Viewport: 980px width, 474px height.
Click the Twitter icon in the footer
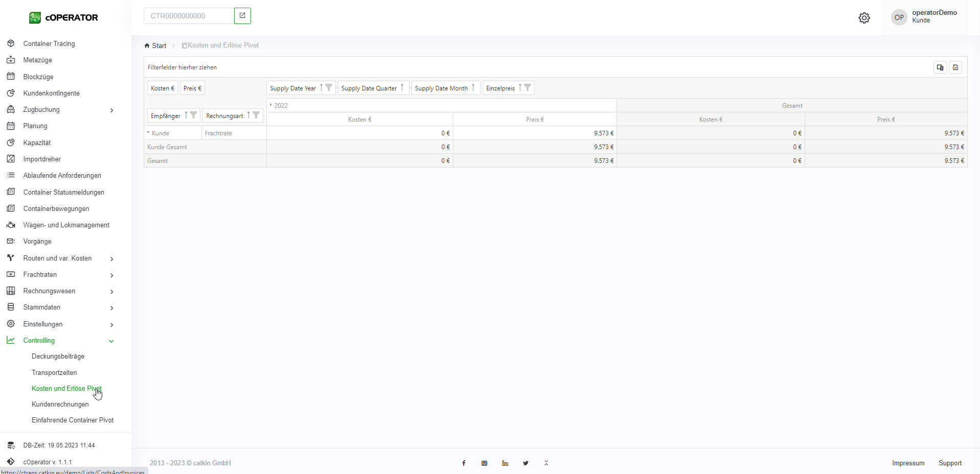click(526, 463)
